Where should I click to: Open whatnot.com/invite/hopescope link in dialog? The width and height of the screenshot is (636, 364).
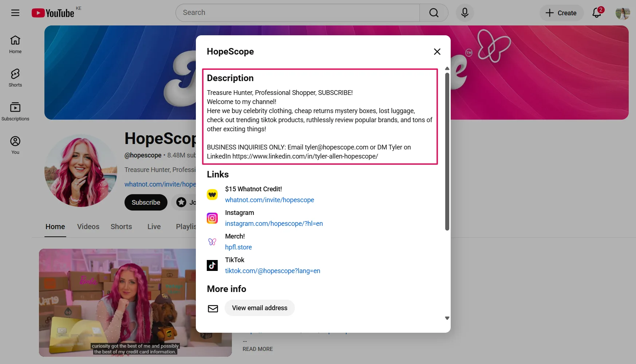269,200
